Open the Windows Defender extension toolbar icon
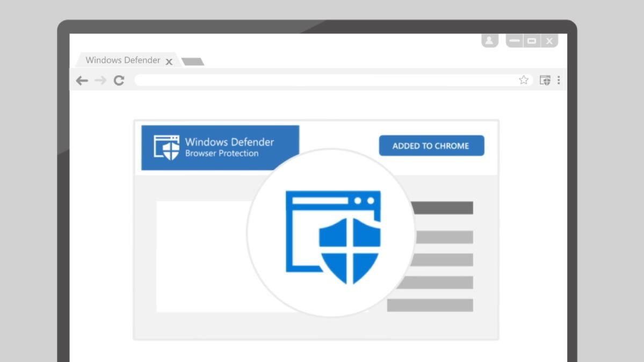The image size is (644, 362). (545, 80)
